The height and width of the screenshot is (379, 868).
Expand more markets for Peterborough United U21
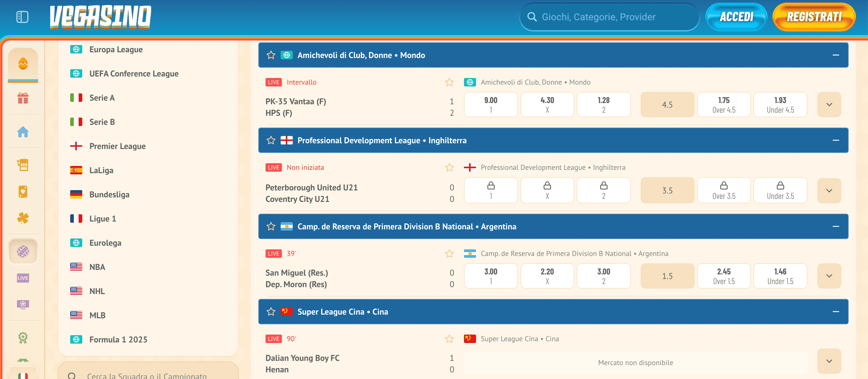[x=829, y=190]
